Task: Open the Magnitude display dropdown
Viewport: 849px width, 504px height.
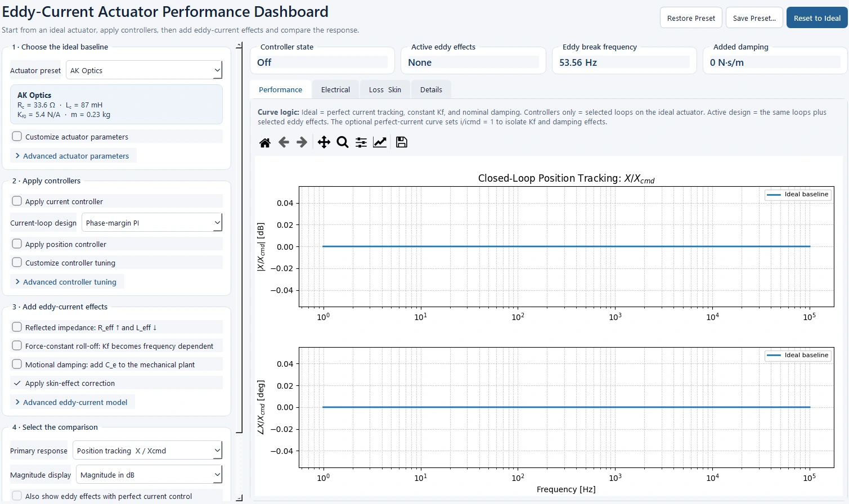Action: pyautogui.click(x=149, y=475)
